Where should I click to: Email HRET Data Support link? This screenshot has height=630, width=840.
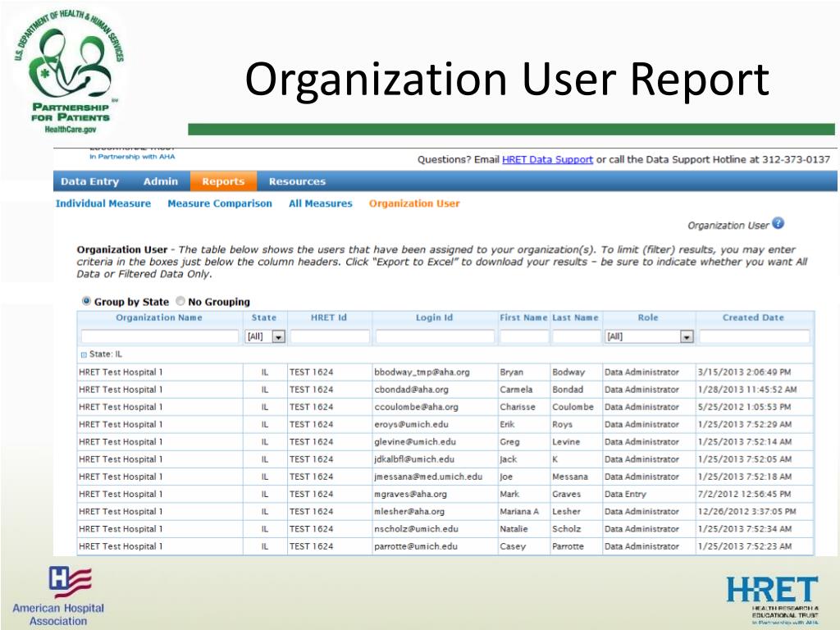click(547, 160)
